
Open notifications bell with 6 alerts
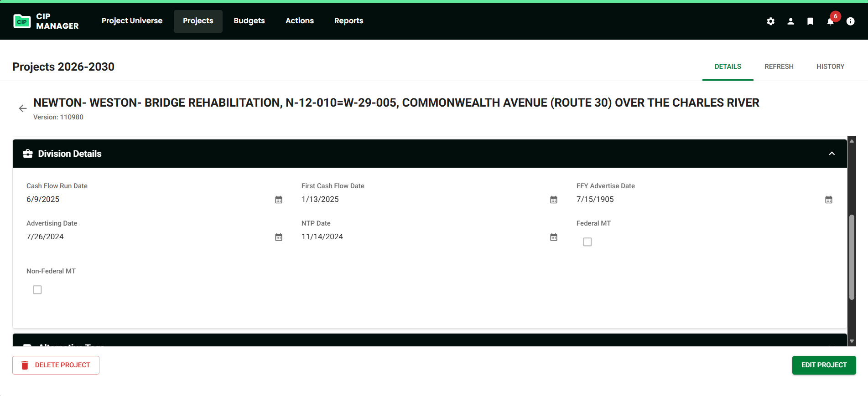[x=831, y=21]
